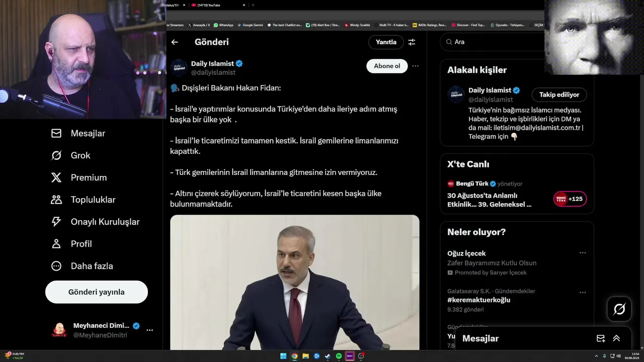This screenshot has width=644, height=362.
Task: Open Premium in the left sidebar
Action: 79,177
